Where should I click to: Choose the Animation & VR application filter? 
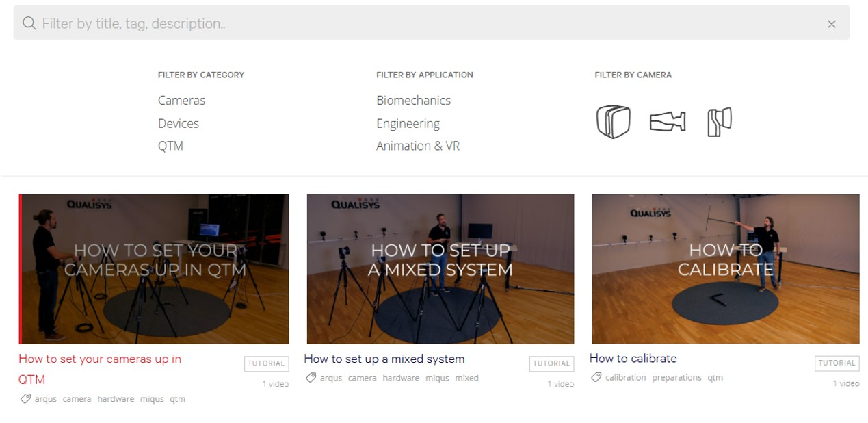(x=417, y=146)
